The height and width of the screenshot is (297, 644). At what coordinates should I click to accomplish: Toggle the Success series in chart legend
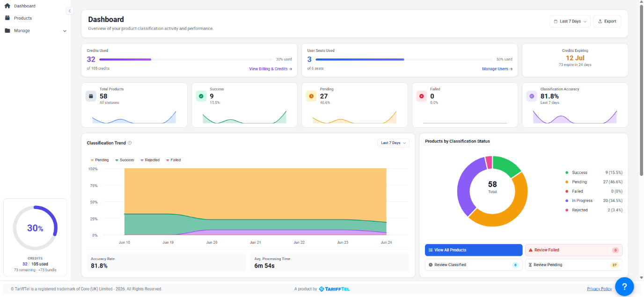pos(124,160)
